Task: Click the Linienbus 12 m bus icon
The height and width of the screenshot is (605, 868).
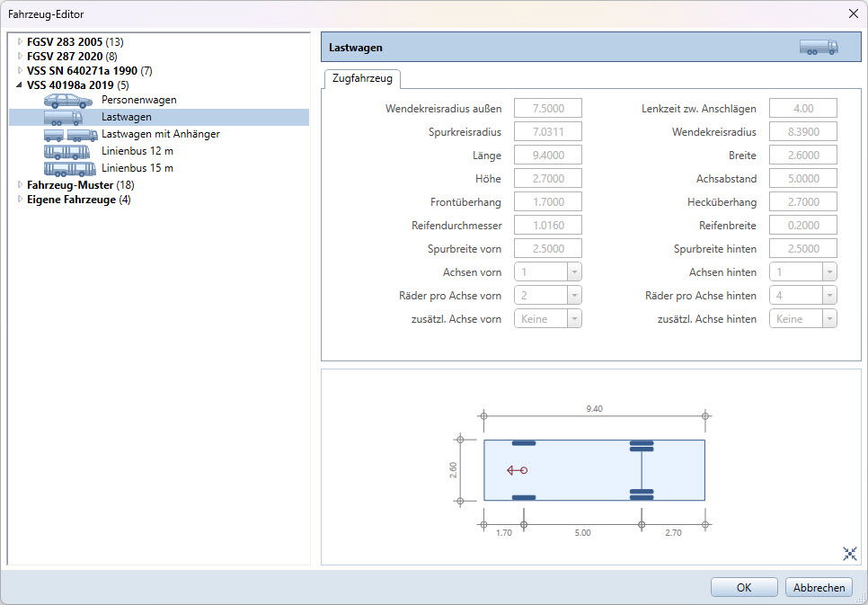Action: (67, 151)
